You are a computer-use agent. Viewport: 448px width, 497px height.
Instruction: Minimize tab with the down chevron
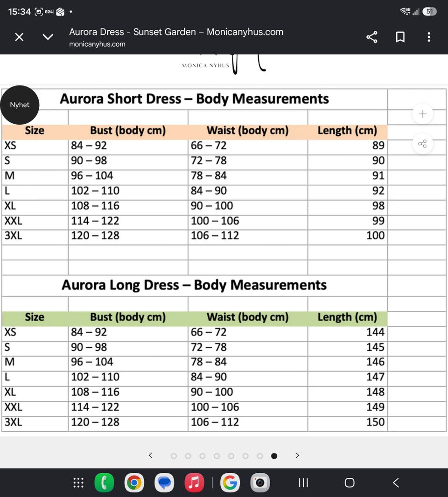(48, 37)
